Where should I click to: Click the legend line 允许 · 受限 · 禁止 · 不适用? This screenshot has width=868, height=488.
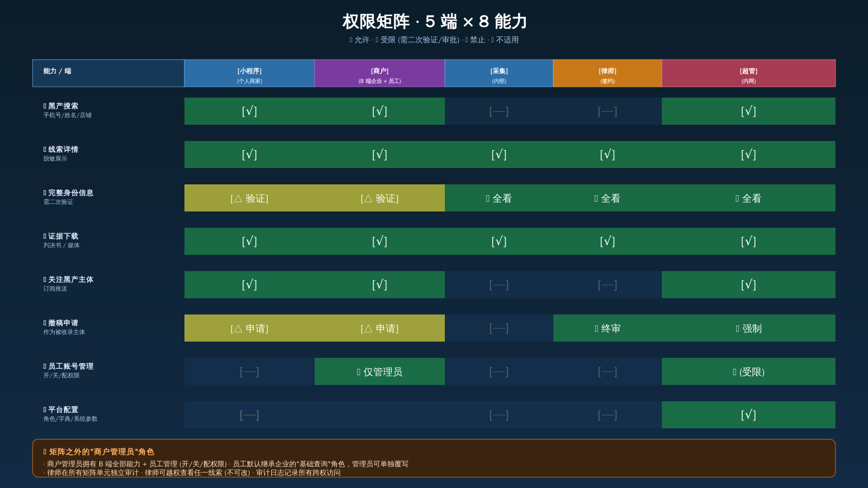tap(434, 40)
